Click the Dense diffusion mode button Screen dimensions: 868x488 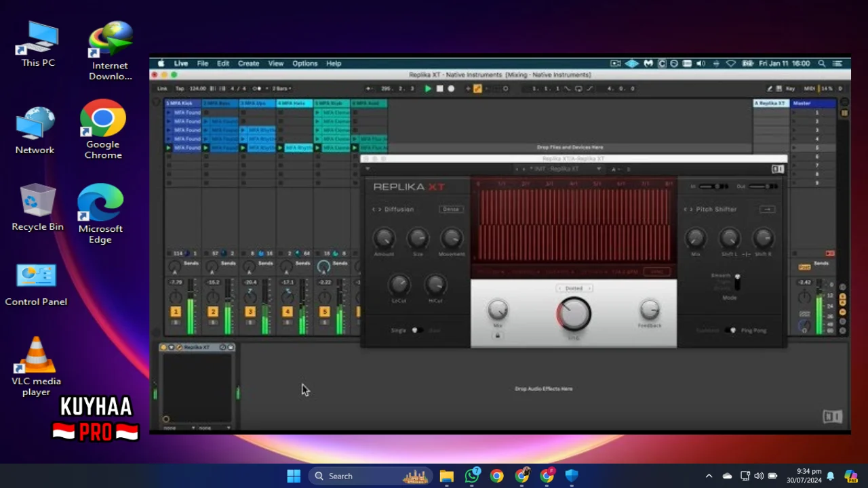[451, 209]
